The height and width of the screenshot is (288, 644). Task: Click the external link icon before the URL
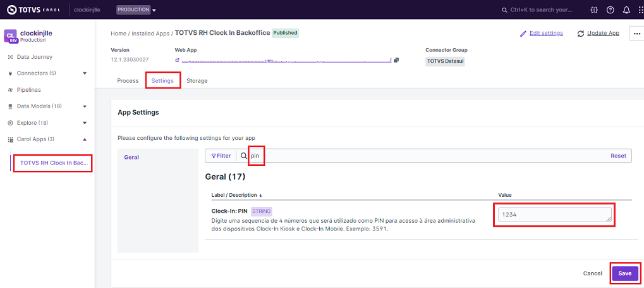pos(177,60)
